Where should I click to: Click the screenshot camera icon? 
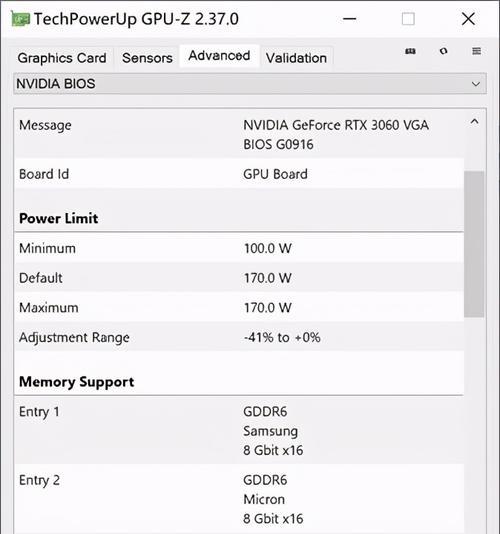click(x=410, y=51)
